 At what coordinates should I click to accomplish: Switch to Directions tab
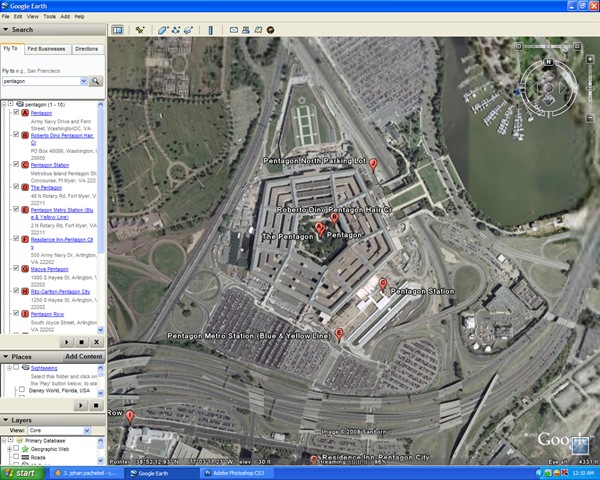(x=86, y=49)
